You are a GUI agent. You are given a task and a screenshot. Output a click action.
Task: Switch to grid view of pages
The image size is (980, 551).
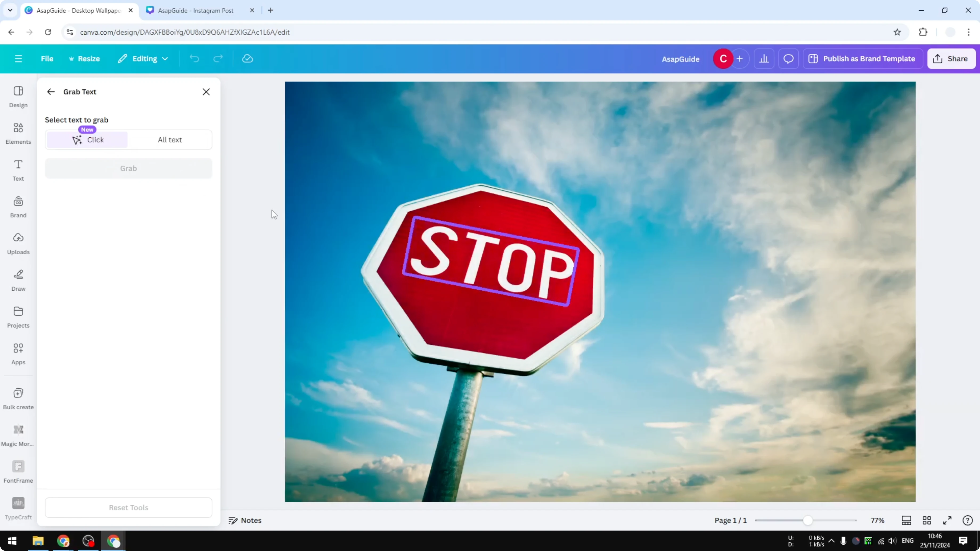pyautogui.click(x=926, y=520)
